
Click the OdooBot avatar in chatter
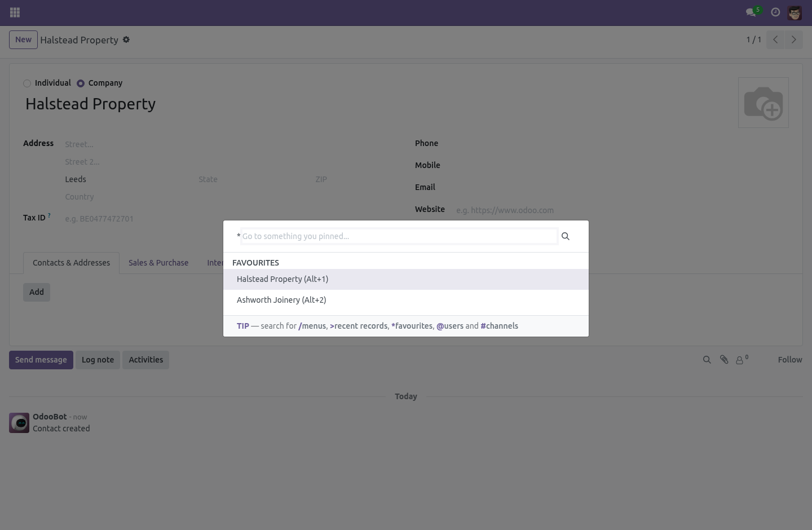click(x=19, y=423)
